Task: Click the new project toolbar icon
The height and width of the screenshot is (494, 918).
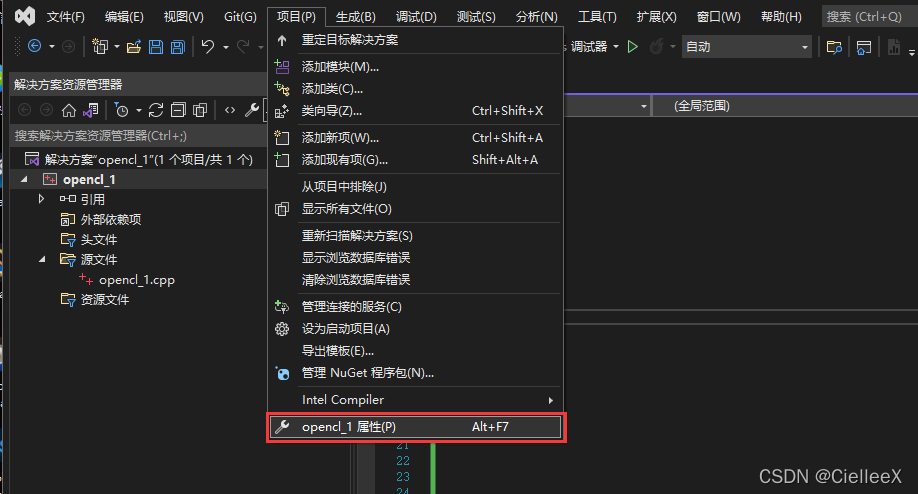Action: tap(100, 46)
